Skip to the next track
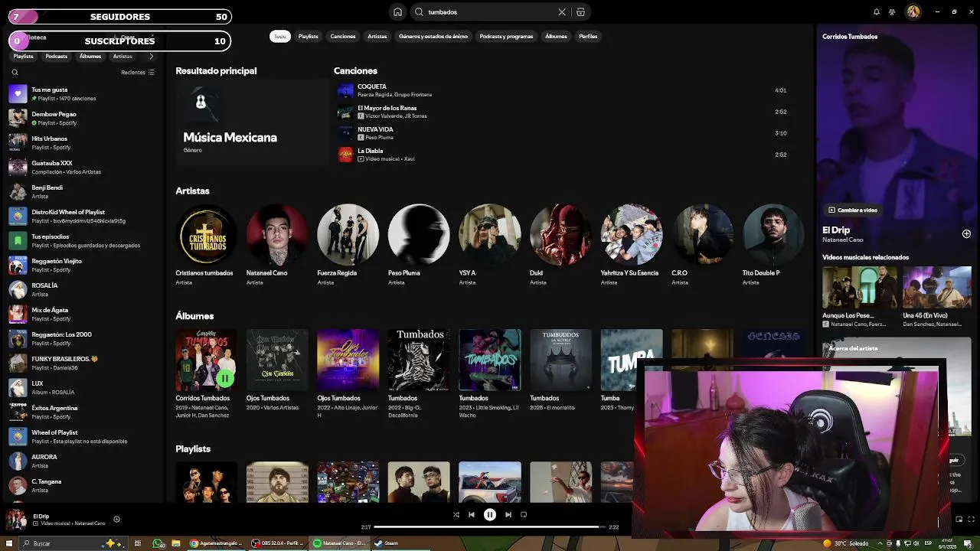 click(x=508, y=515)
